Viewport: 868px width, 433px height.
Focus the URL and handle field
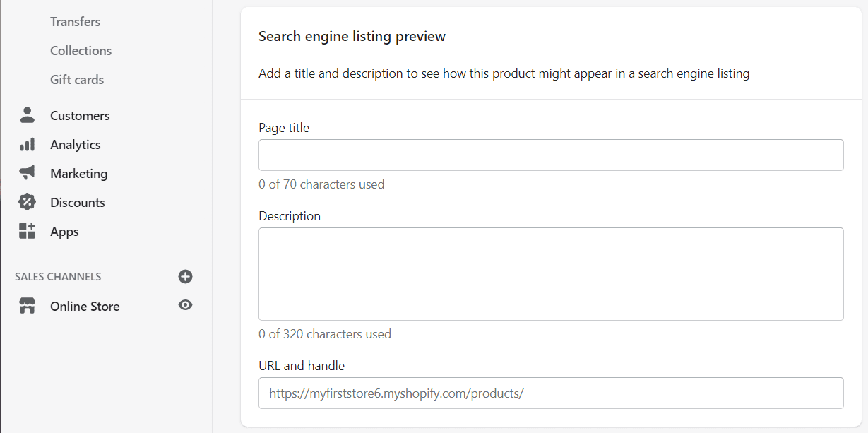click(x=551, y=393)
